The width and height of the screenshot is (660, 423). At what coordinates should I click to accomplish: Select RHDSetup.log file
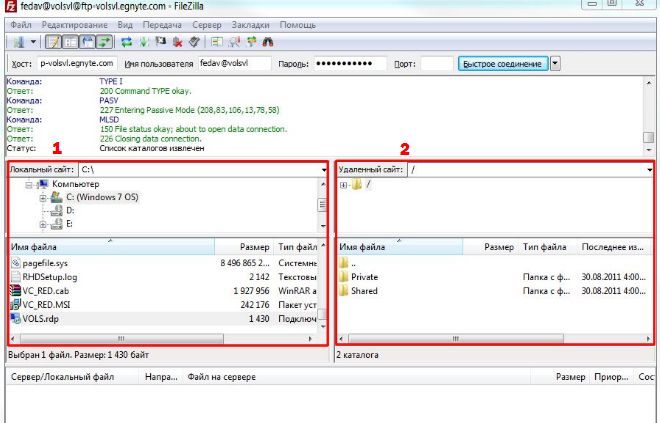click(50, 277)
